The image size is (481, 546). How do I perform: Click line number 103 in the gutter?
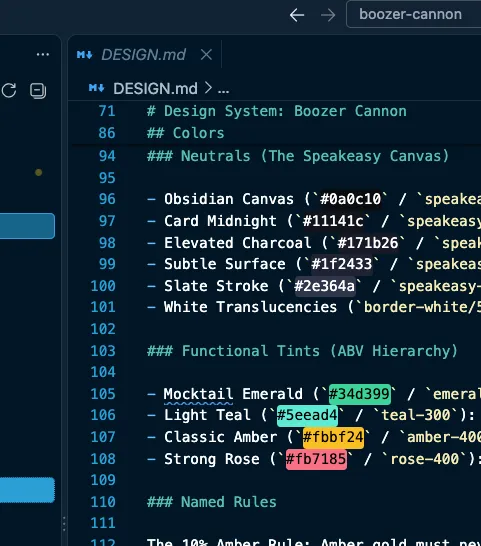pyautogui.click(x=103, y=351)
